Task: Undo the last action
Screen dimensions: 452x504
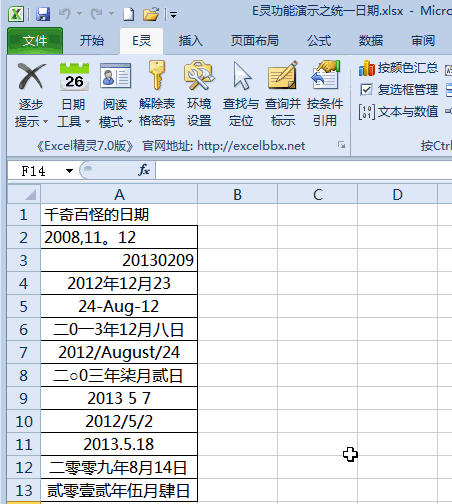Action: click(x=65, y=14)
